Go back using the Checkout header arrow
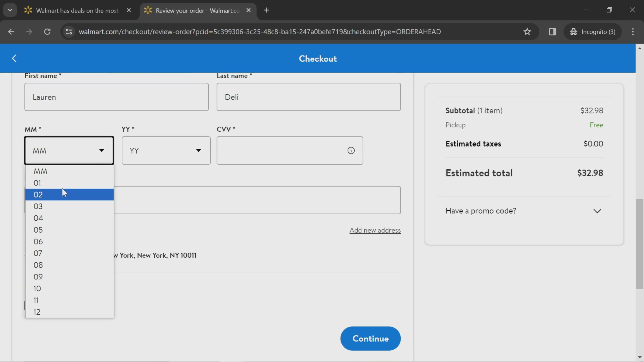Screen dimensions: 644x362 click(14, 58)
